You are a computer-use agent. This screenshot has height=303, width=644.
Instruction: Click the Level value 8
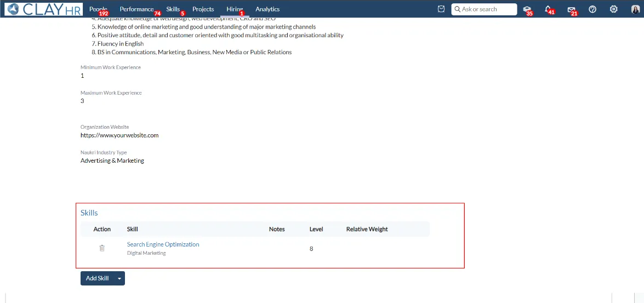pos(311,249)
